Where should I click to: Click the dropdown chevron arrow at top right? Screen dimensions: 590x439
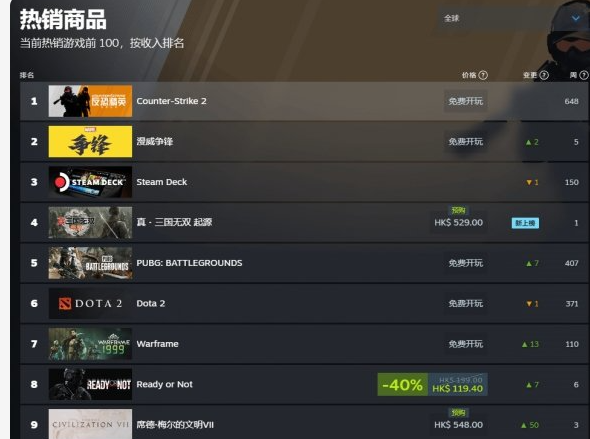coord(575,18)
